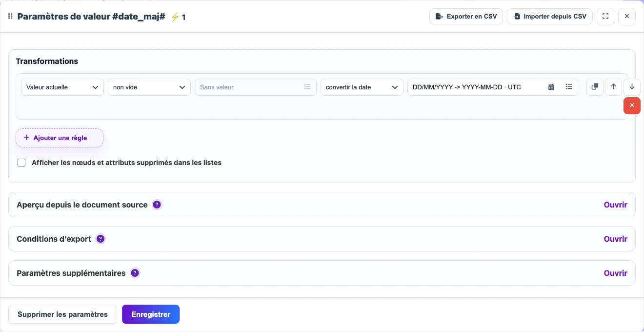Export parameters with Exporter en CSV
644x332 pixels.
tap(466, 16)
